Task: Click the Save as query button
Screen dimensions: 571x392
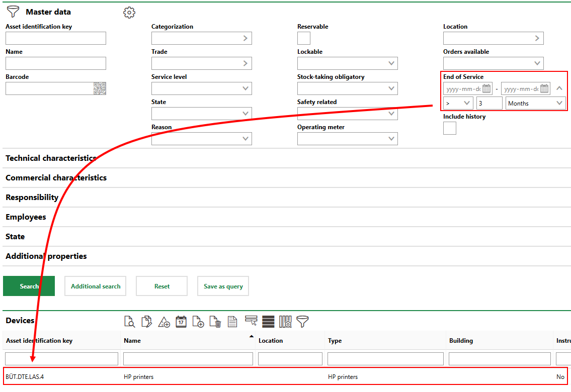Action: pos(223,286)
